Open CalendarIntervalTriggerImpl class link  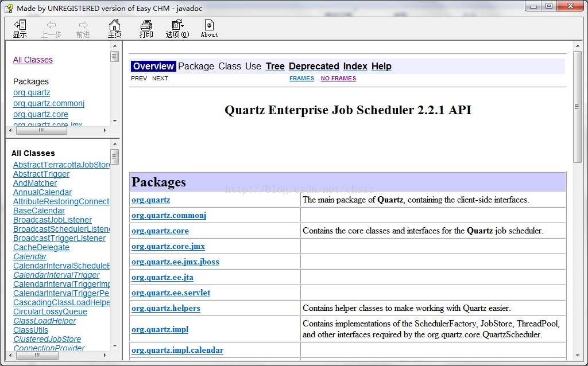[61, 285]
